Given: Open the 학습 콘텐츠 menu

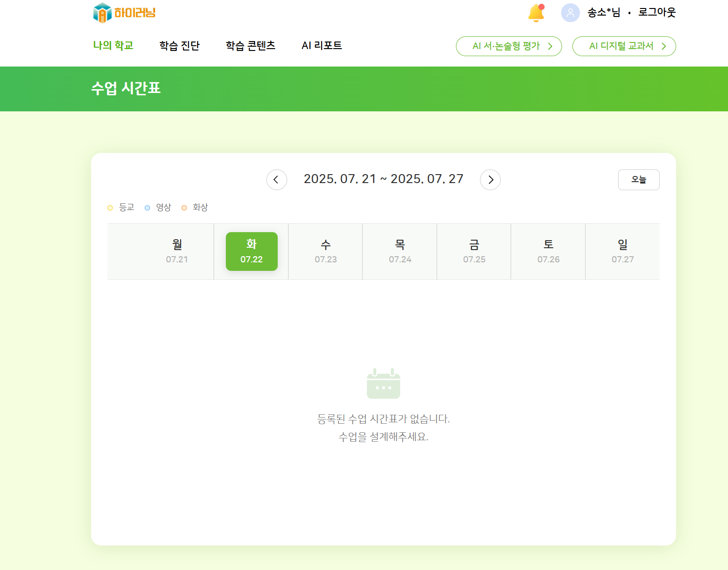Looking at the screenshot, I should [x=250, y=46].
